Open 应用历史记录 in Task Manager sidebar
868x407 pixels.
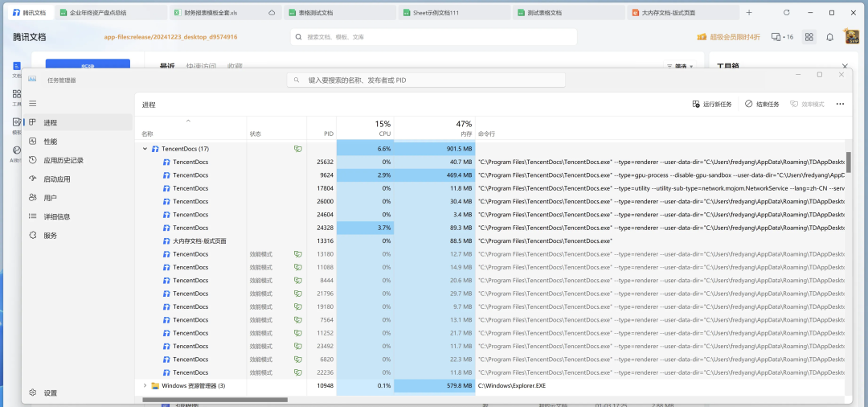(77, 160)
